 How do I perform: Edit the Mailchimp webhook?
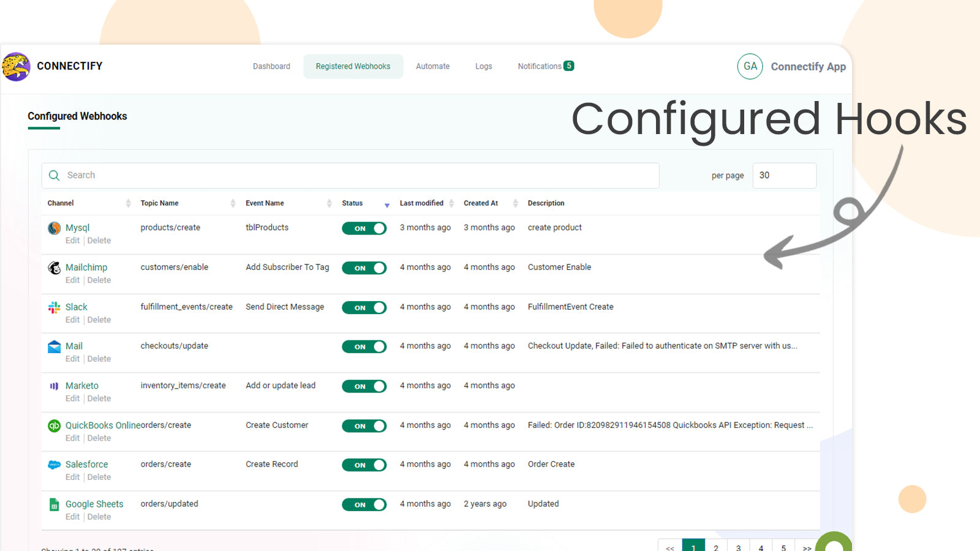tap(72, 280)
